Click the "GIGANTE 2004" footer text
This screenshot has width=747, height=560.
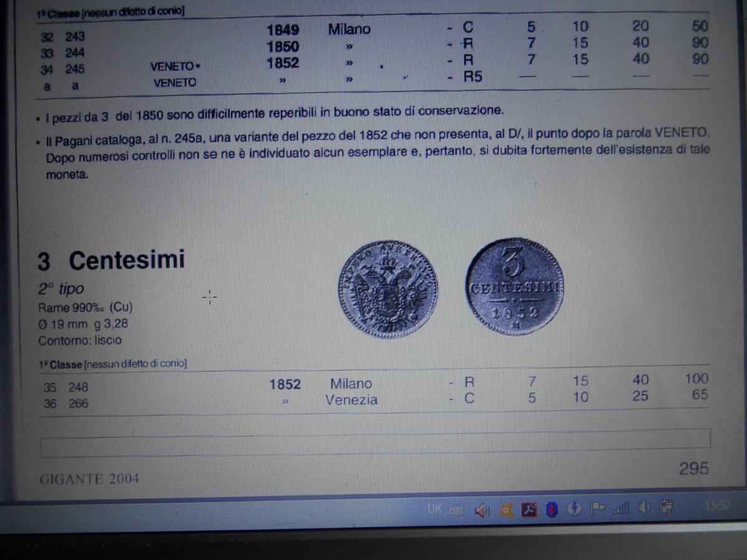pyautogui.click(x=90, y=479)
